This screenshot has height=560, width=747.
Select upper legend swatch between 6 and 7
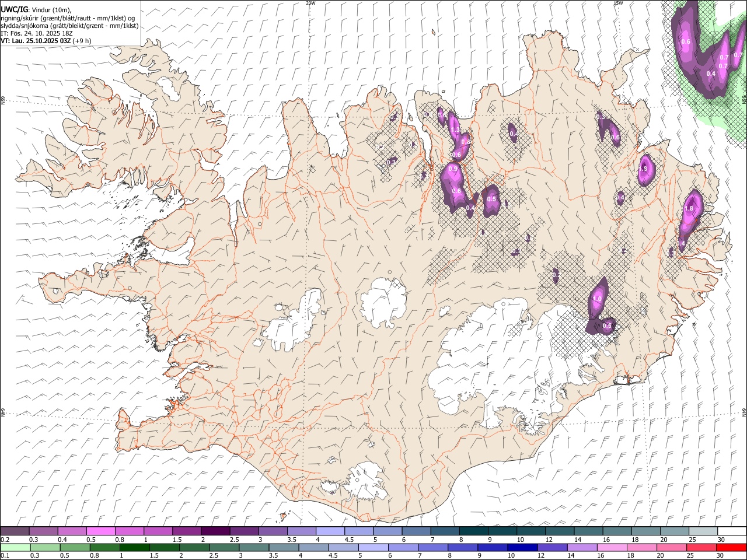(x=416, y=531)
